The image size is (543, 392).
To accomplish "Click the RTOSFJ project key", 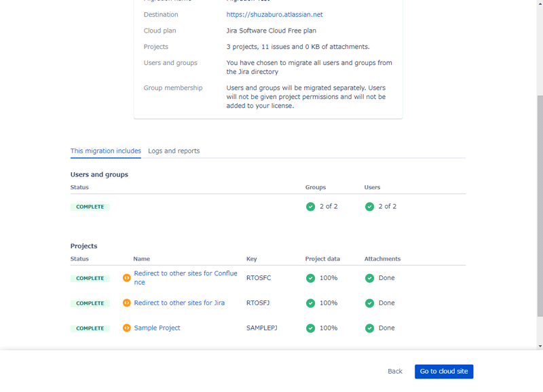I will point(258,302).
